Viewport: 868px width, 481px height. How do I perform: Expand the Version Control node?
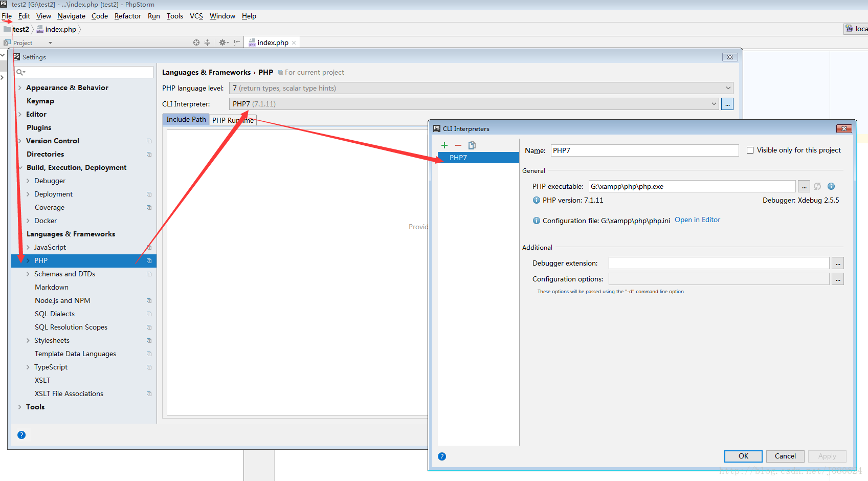coord(20,141)
